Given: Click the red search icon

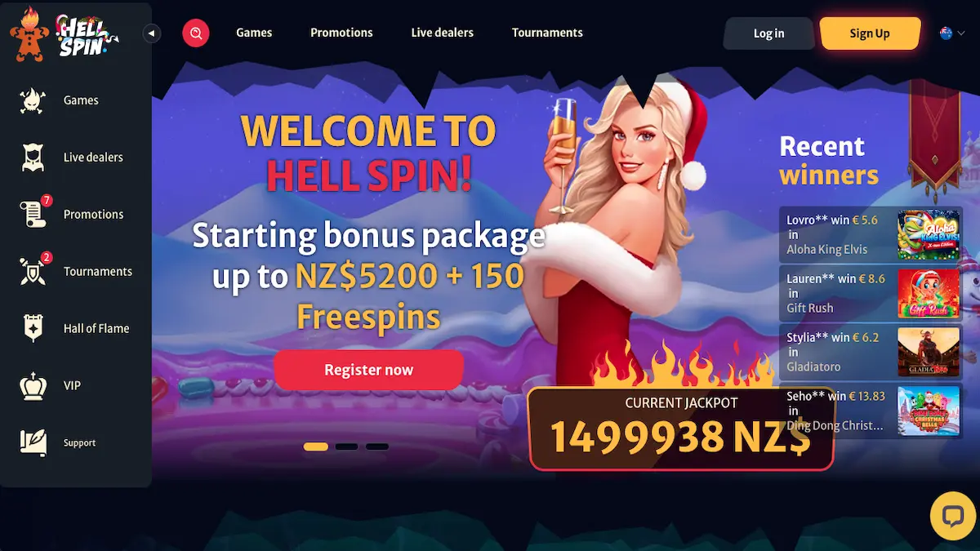Looking at the screenshot, I should [x=196, y=33].
